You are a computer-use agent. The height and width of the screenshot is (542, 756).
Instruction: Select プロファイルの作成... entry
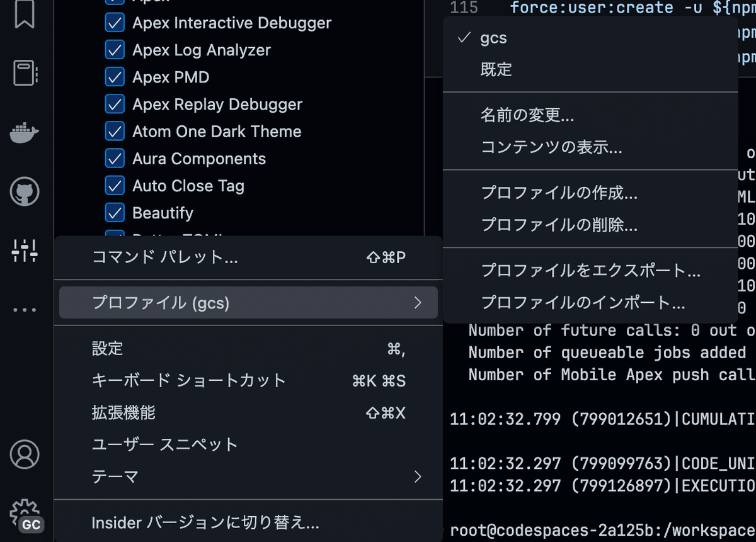[x=590, y=193]
